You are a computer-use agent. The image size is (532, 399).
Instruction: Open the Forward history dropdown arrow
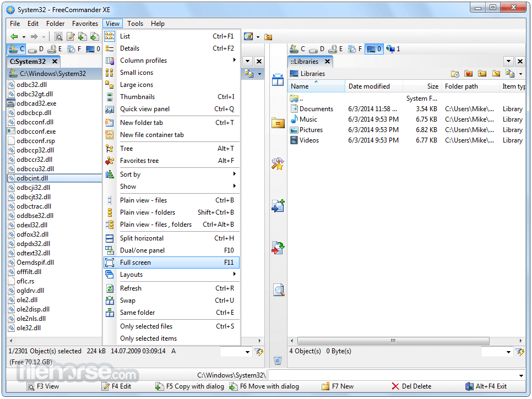[44, 37]
